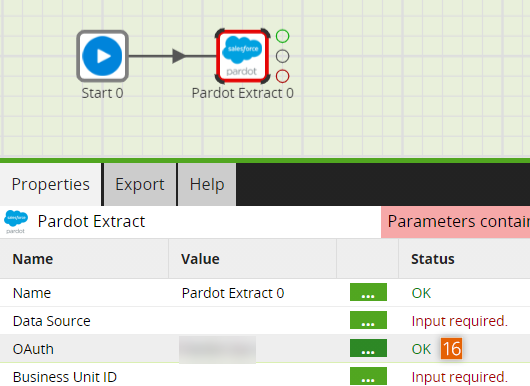Click the 'Start 0' label on canvas
530x386 pixels.
pos(102,93)
